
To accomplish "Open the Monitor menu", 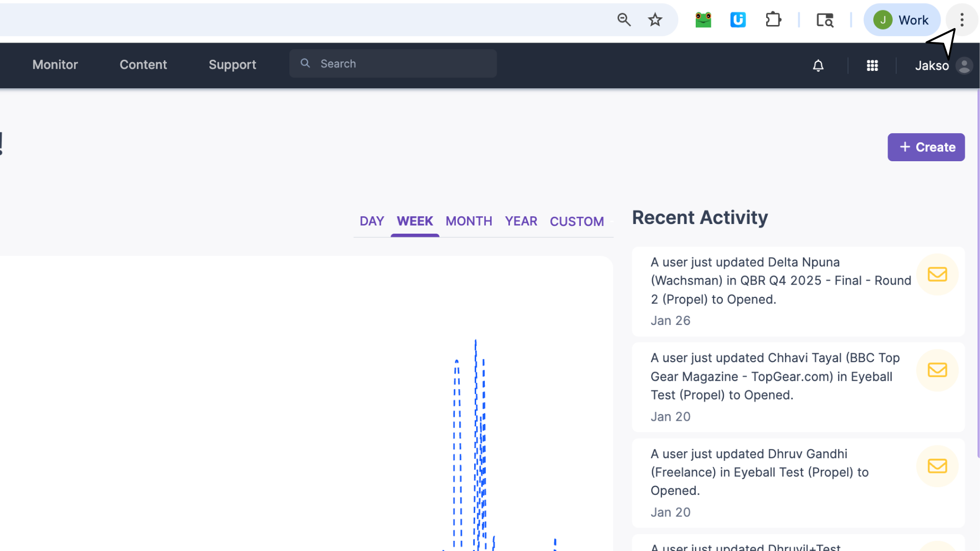I will pos(55,65).
